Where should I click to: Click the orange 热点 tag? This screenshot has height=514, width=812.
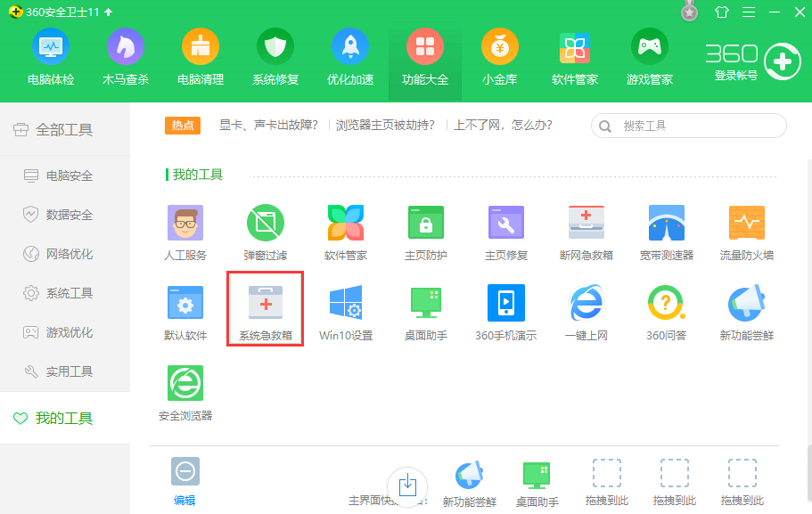tap(183, 126)
